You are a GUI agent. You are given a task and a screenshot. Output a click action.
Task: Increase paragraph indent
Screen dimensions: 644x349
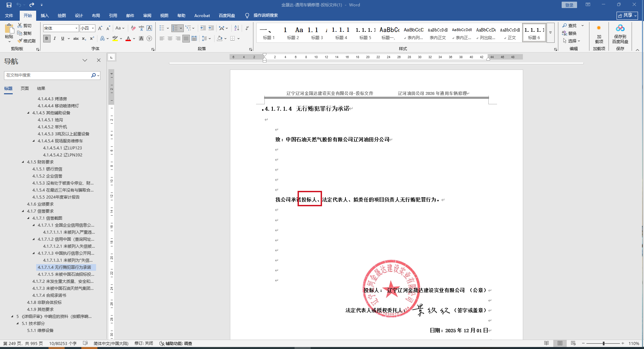[211, 28]
